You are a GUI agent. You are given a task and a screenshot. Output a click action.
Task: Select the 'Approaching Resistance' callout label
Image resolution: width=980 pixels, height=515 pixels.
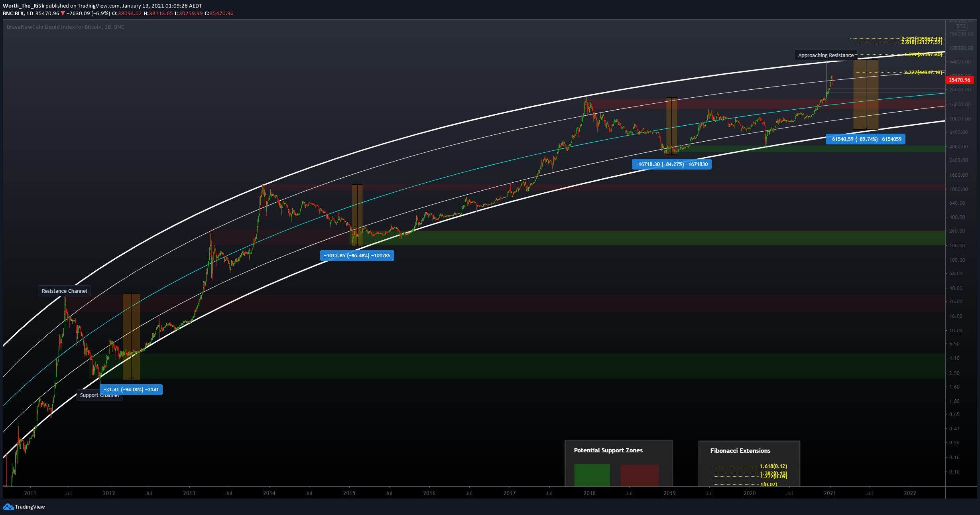[x=826, y=55]
